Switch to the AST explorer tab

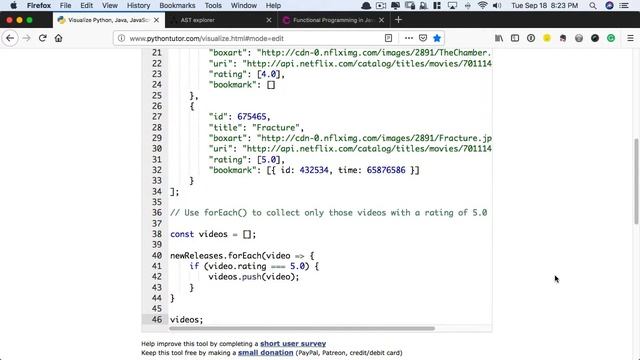coord(222,20)
